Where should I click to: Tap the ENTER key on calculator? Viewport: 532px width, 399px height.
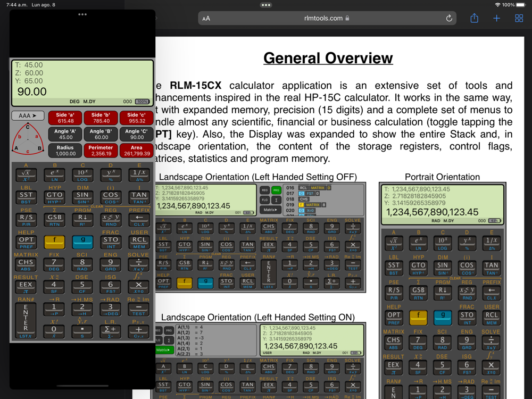pyautogui.click(x=26, y=321)
